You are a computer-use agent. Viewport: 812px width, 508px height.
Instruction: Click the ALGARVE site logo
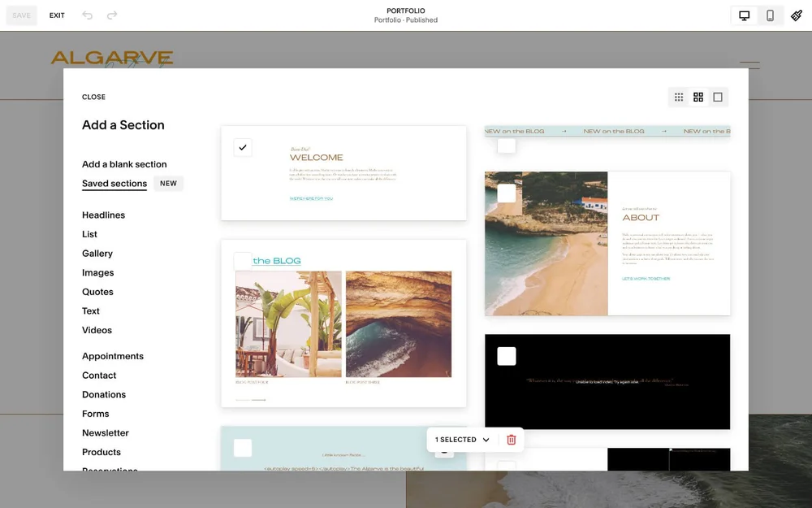coord(112,59)
